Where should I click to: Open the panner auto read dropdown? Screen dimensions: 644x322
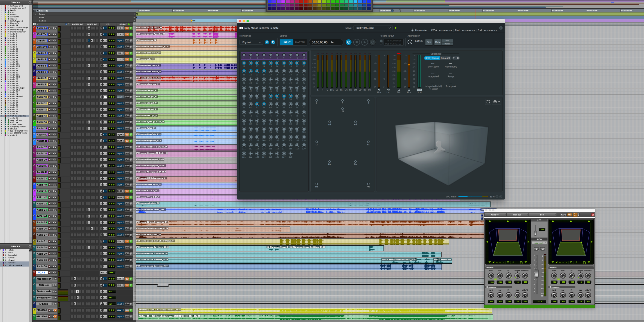pyautogui.click(x=539, y=243)
